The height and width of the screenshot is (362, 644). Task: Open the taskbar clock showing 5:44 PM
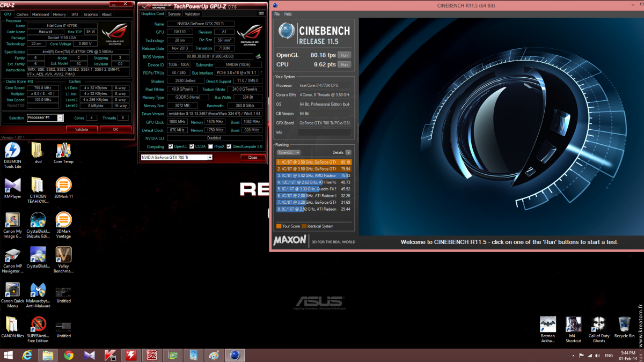(x=628, y=355)
